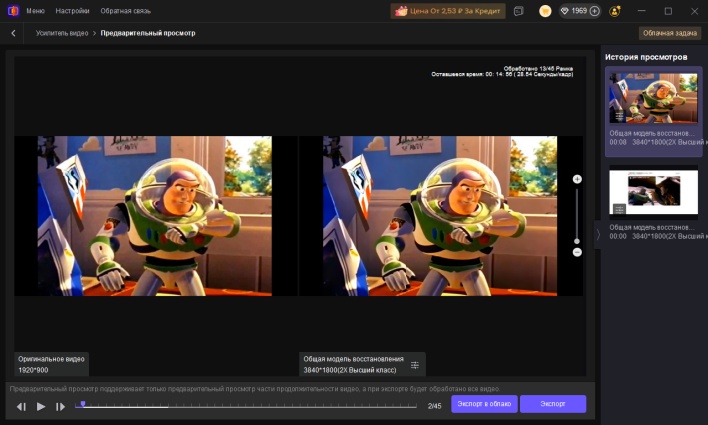This screenshot has width=708, height=425.
Task: Navigate to Усилитель видео breadcrumb
Action: [62, 33]
